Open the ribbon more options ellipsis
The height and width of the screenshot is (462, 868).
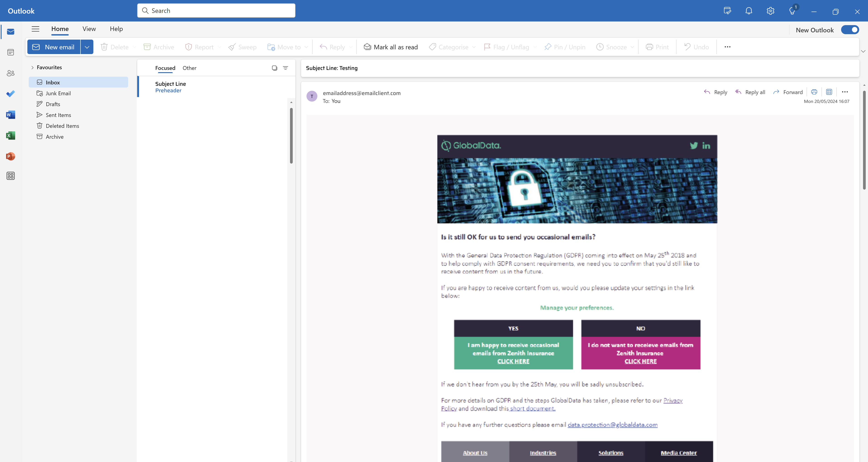pyautogui.click(x=727, y=47)
